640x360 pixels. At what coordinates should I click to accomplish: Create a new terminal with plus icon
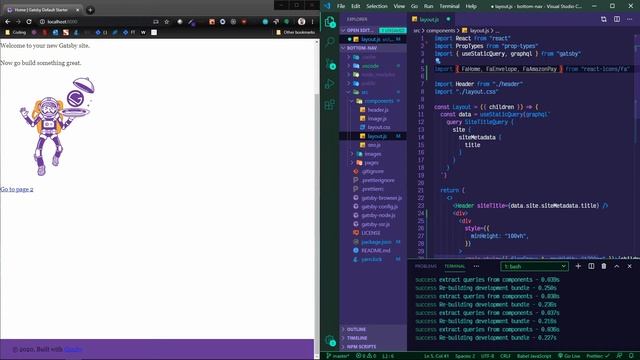point(578,266)
